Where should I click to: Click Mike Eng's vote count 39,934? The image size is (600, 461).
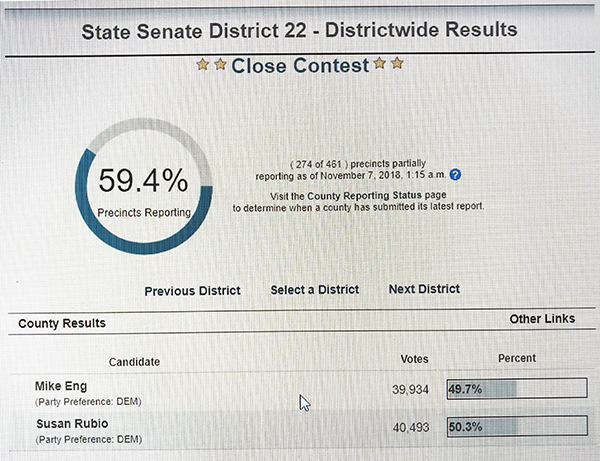pyautogui.click(x=410, y=389)
